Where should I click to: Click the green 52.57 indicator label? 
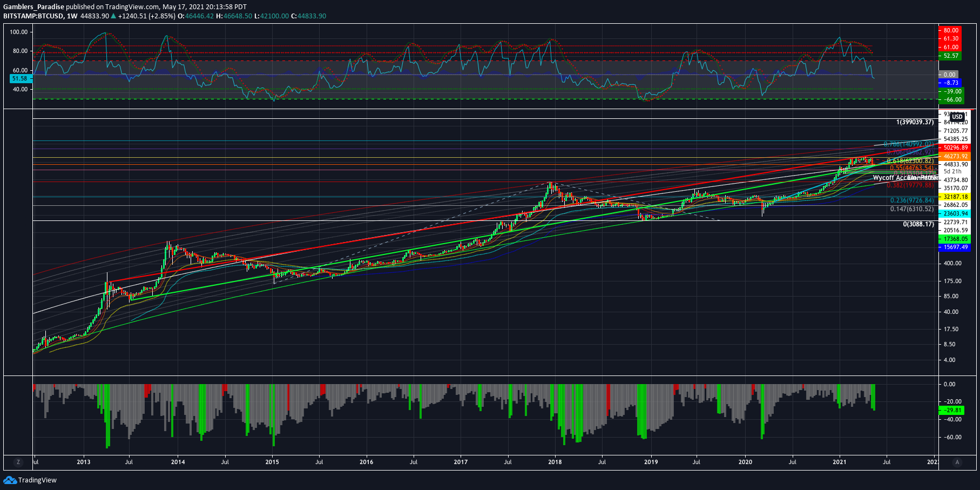[951, 56]
